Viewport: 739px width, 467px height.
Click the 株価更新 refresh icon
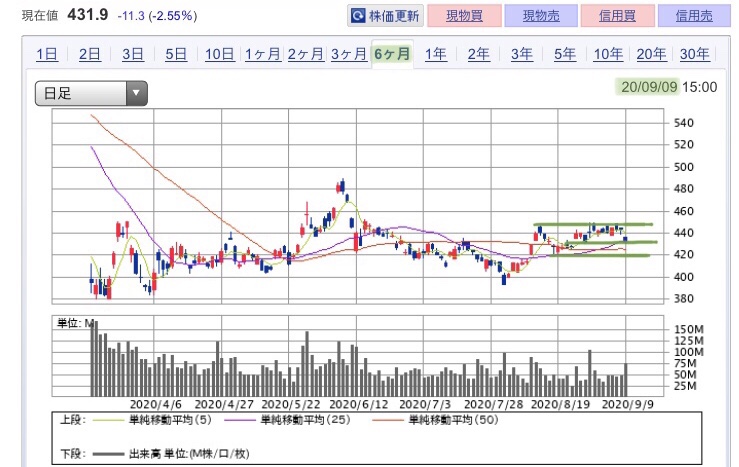point(358,16)
